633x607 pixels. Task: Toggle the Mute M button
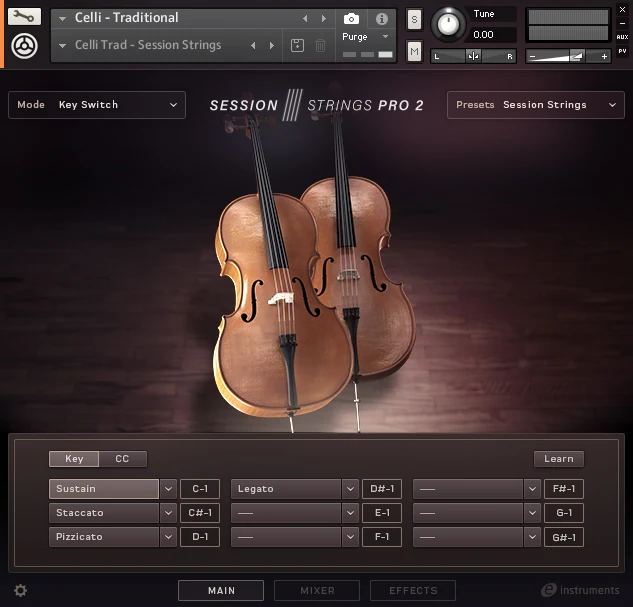(414, 51)
